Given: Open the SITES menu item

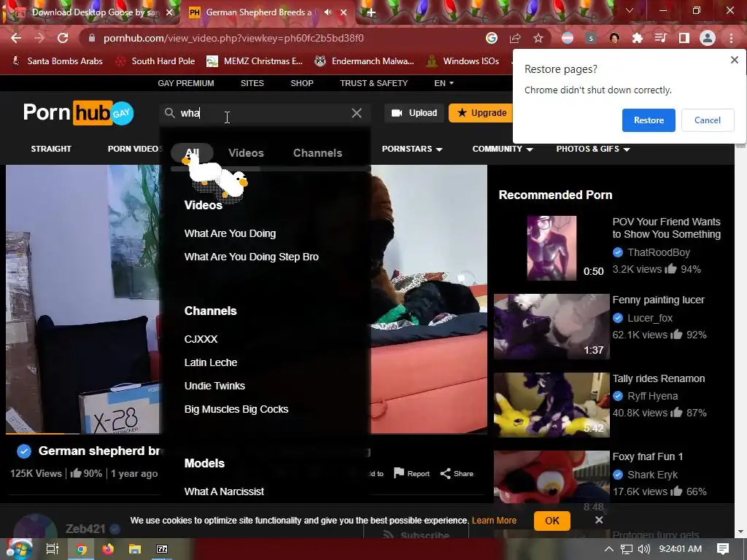Looking at the screenshot, I should click(x=252, y=83).
